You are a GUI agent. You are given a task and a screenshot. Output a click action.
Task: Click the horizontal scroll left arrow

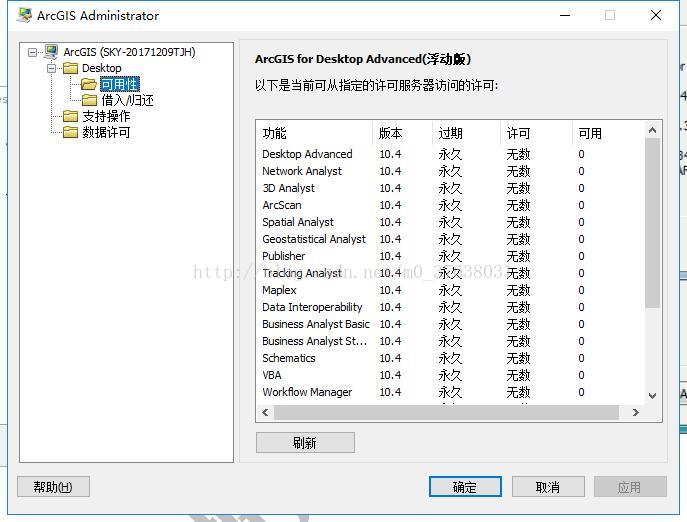click(265, 412)
